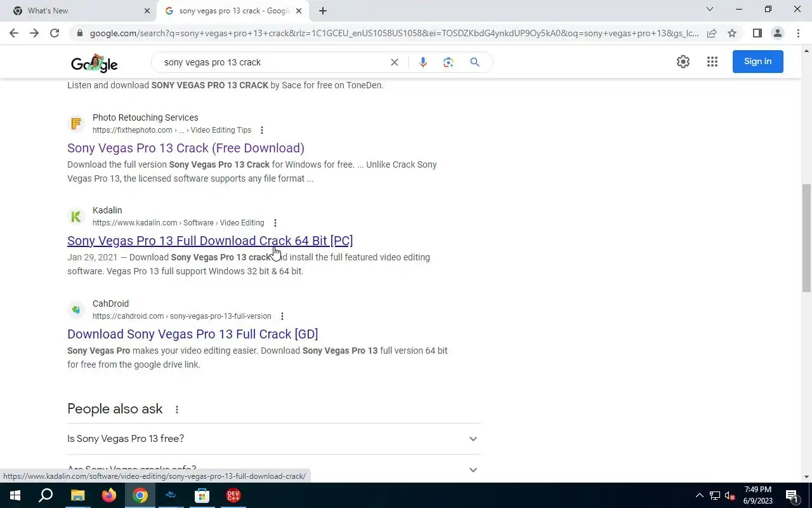Open Chrome profile avatar
The width and height of the screenshot is (812, 508).
pyautogui.click(x=777, y=33)
